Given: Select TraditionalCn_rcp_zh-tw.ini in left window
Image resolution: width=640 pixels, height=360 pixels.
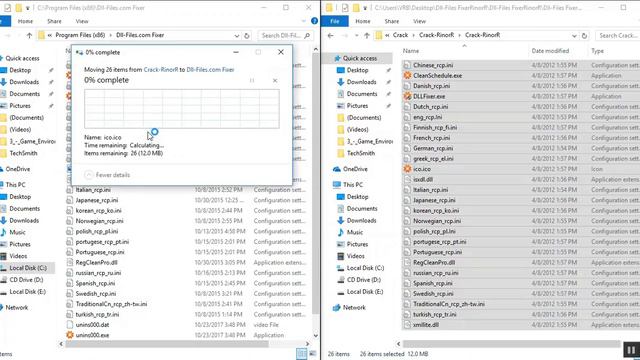Looking at the screenshot, I should (111, 304).
